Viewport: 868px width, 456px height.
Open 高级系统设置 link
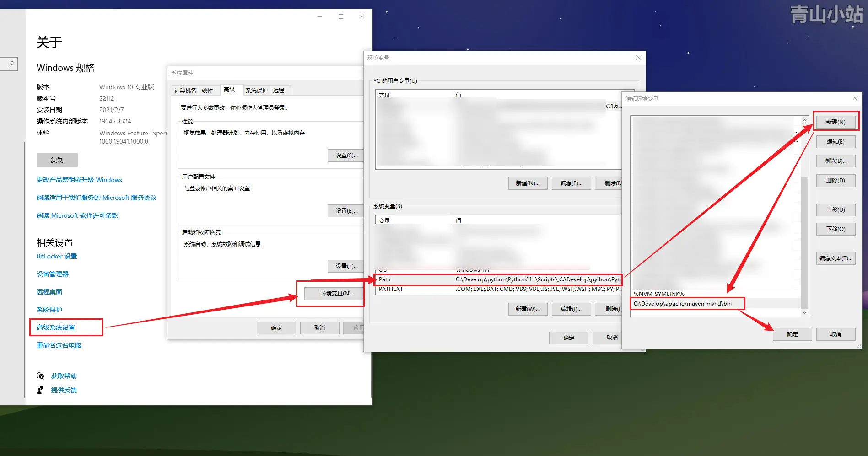tap(56, 327)
